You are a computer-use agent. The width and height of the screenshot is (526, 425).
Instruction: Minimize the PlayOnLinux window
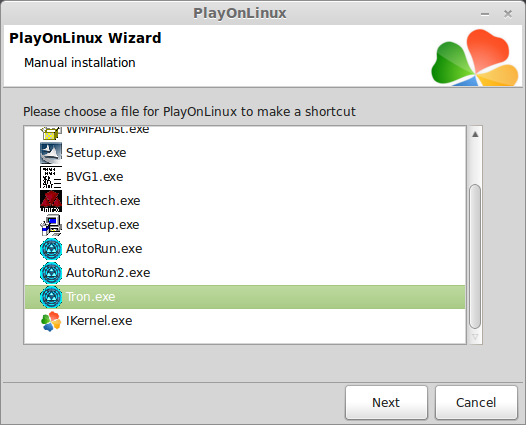(x=485, y=14)
